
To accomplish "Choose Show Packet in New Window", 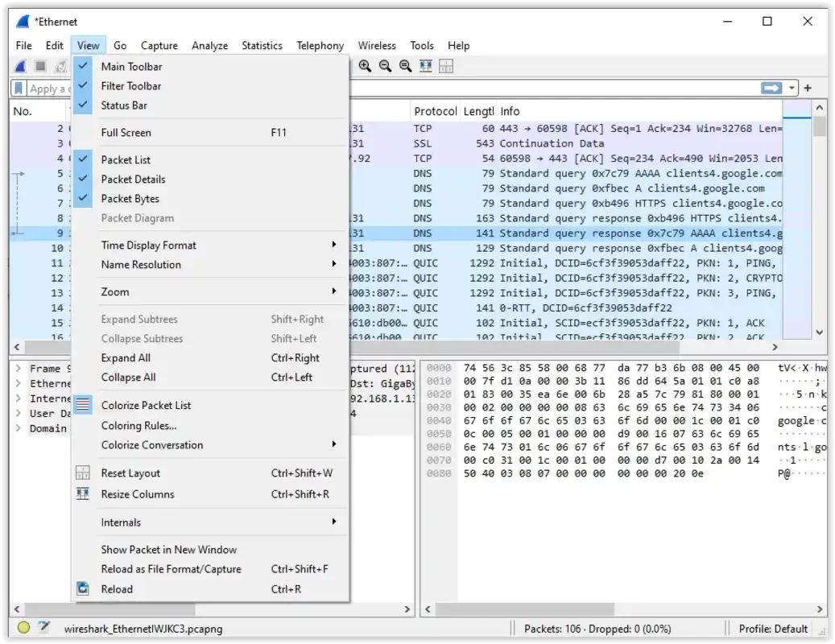I will coord(210,549).
